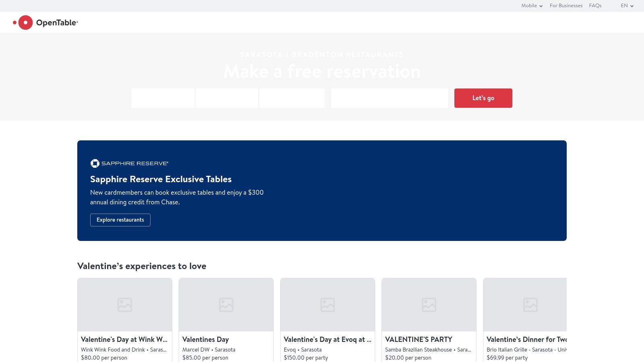644x362 pixels.
Task: Click the Valentines Day card title
Action: coord(205,339)
